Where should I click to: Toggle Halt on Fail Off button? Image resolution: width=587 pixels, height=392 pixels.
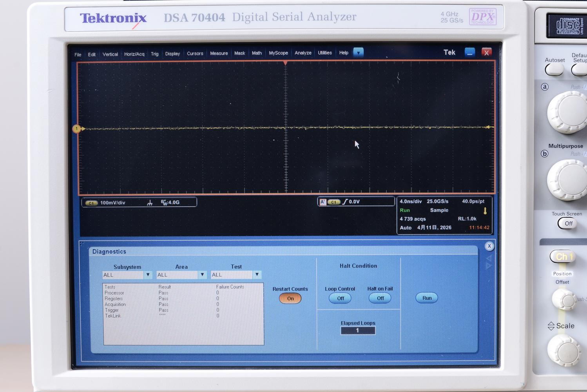380,298
